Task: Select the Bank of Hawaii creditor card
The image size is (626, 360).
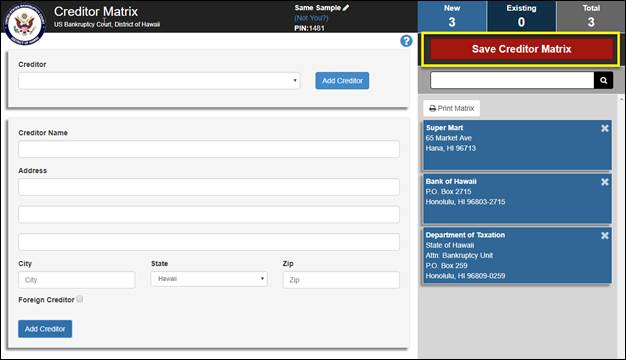Action: coord(517,198)
